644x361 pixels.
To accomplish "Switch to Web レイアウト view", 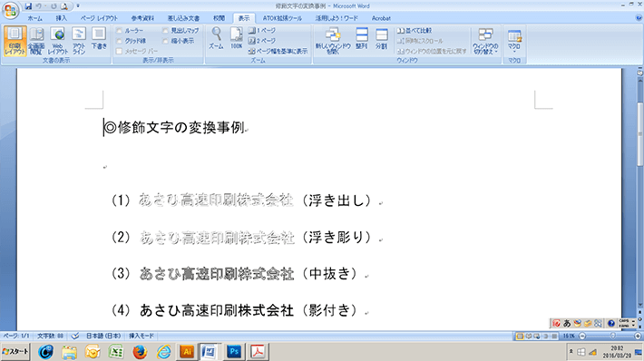I will pos(57,41).
